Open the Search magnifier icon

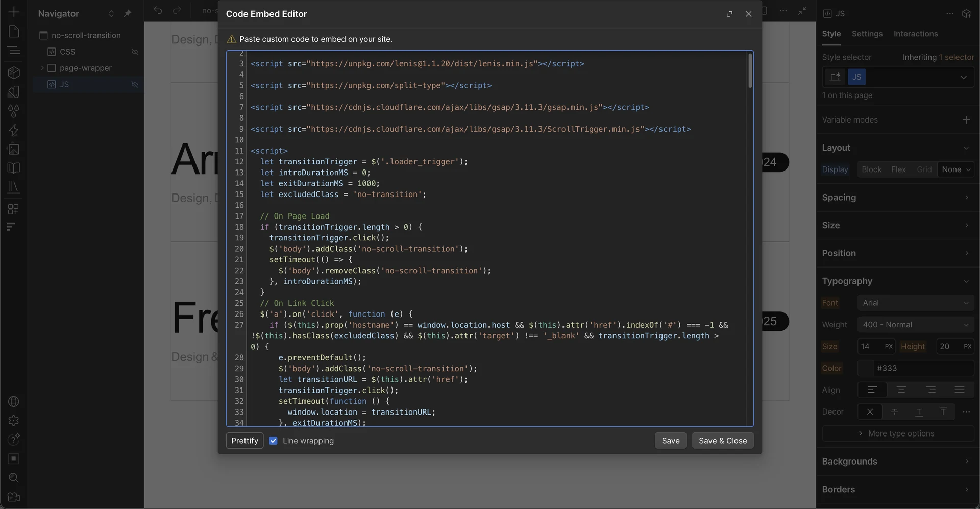pos(14,478)
